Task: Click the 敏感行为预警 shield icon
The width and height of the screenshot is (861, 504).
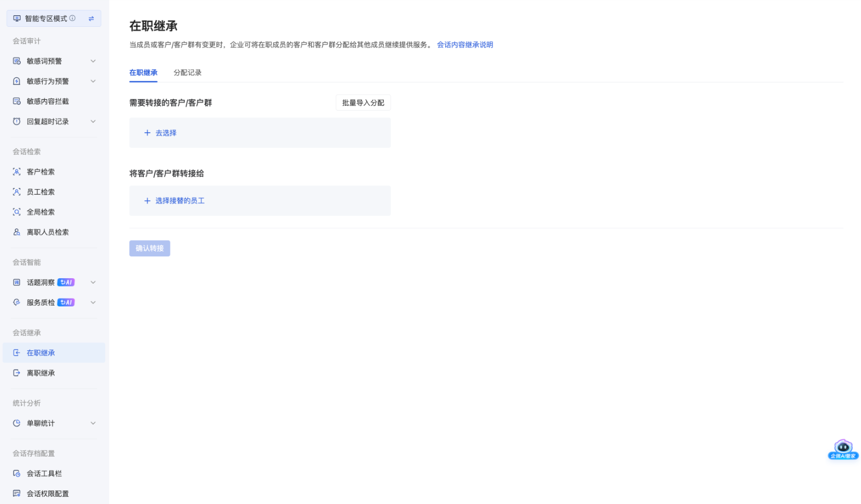Action: (x=17, y=81)
